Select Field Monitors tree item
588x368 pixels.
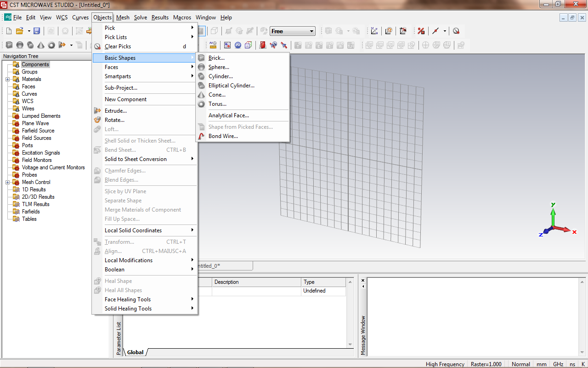(x=37, y=160)
